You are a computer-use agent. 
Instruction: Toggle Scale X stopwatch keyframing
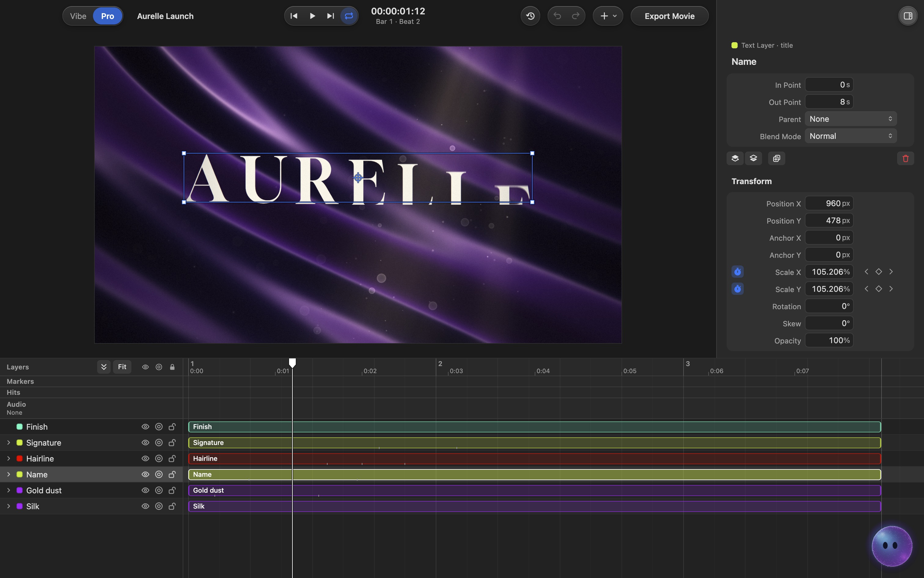[738, 272]
